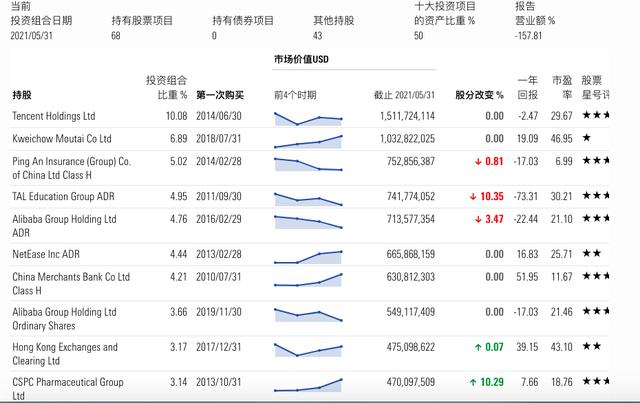
Task: Click CSPC Pharmaceutical's star rating
Action: point(596,382)
